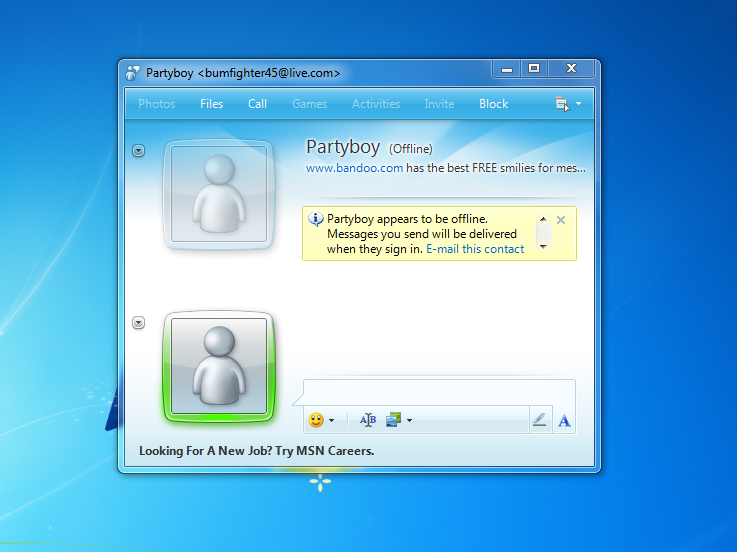Click Partyboy's contact display picture
This screenshot has width=737, height=552.
pyautogui.click(x=219, y=194)
